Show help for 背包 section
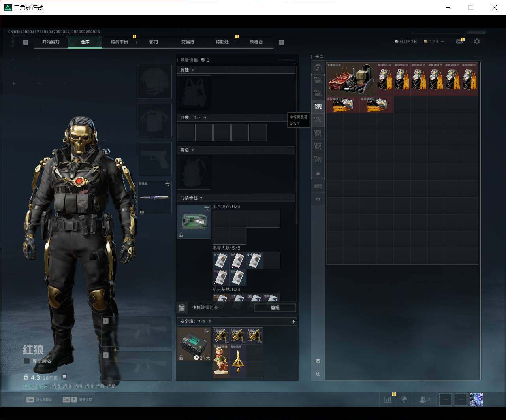Screen dimensions: 506x420 (193, 150)
